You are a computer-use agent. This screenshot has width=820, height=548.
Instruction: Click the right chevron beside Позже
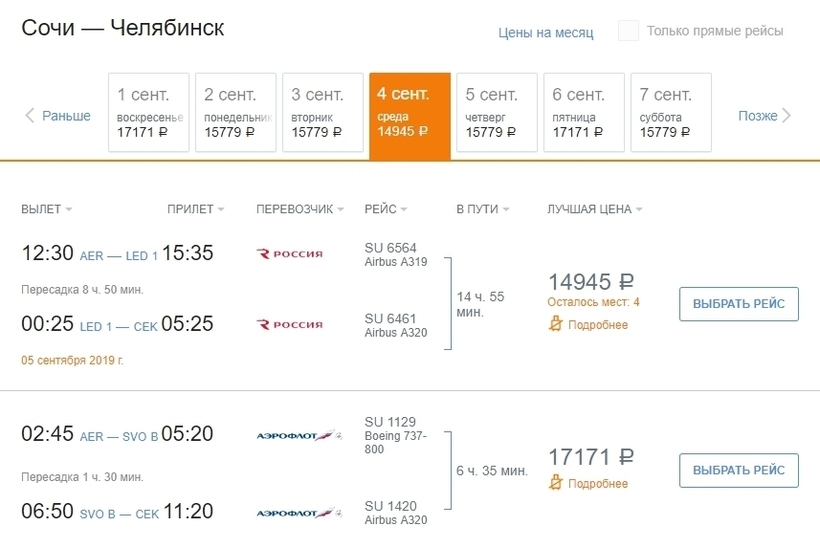click(787, 116)
